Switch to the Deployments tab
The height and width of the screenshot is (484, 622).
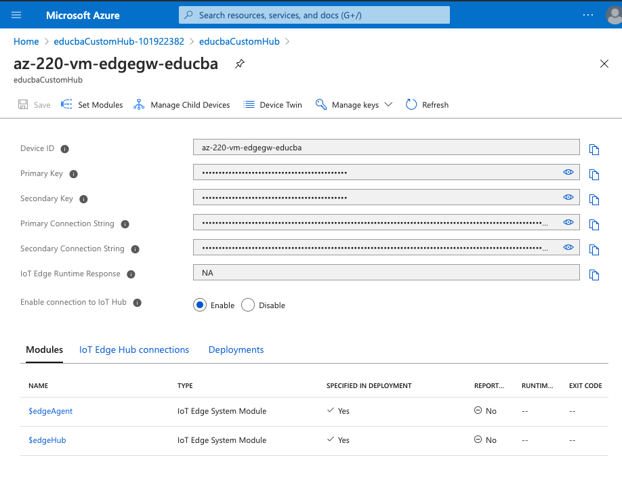tap(236, 350)
